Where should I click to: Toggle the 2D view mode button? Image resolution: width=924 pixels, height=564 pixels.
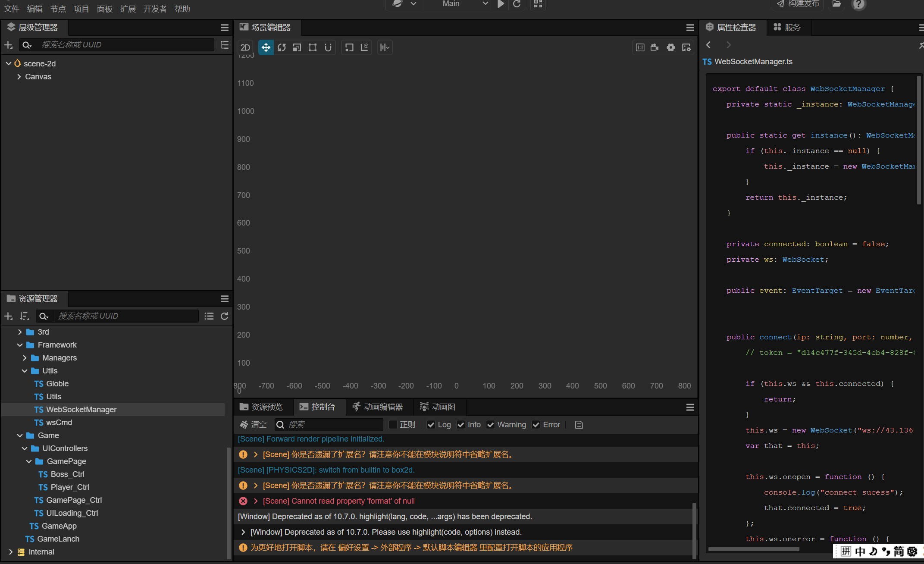coord(245,47)
